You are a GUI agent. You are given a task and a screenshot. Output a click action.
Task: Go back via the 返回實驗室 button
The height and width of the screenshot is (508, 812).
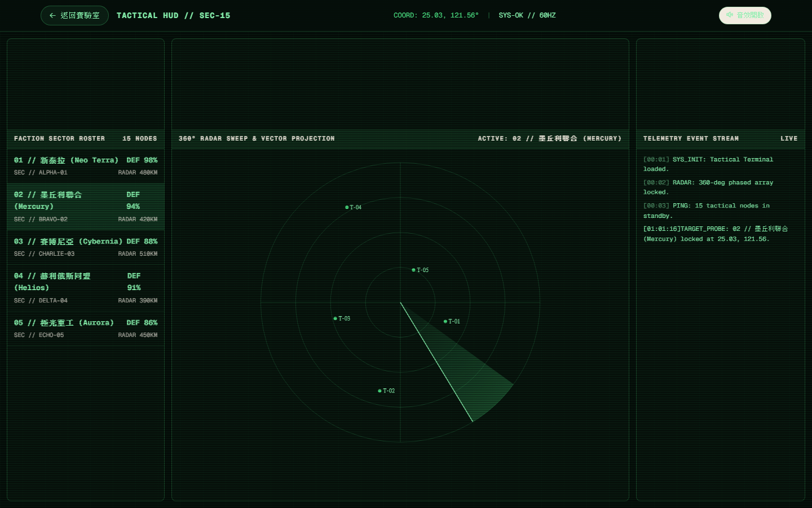click(74, 15)
